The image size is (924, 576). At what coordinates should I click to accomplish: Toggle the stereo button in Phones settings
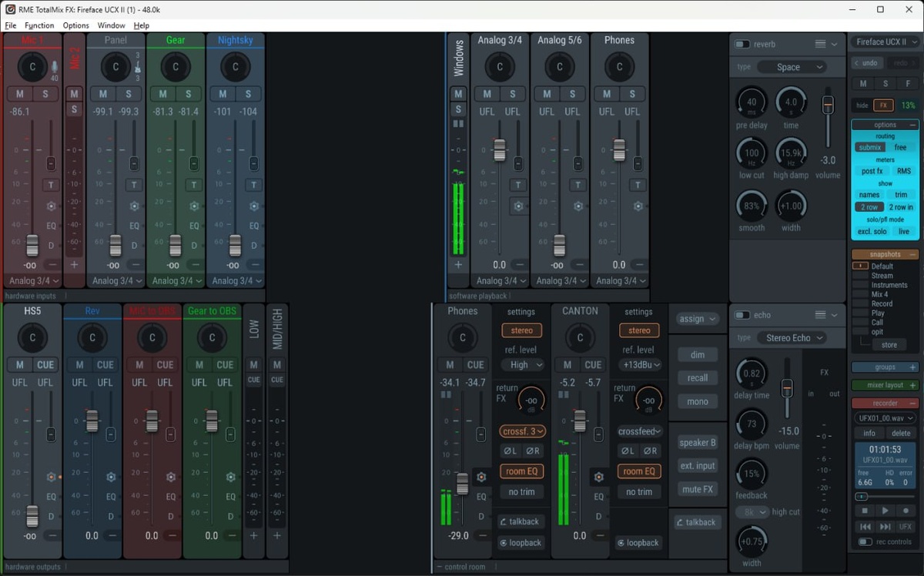click(x=521, y=330)
